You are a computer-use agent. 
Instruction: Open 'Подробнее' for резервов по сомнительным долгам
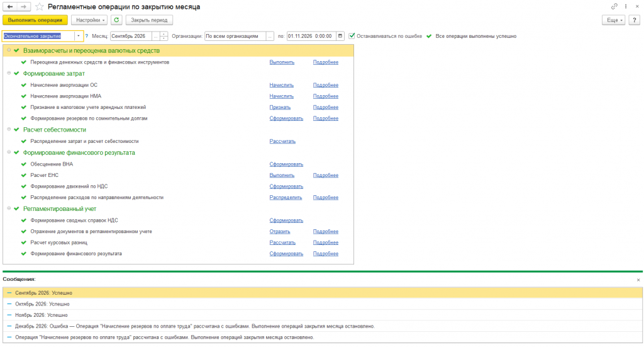pyautogui.click(x=326, y=118)
